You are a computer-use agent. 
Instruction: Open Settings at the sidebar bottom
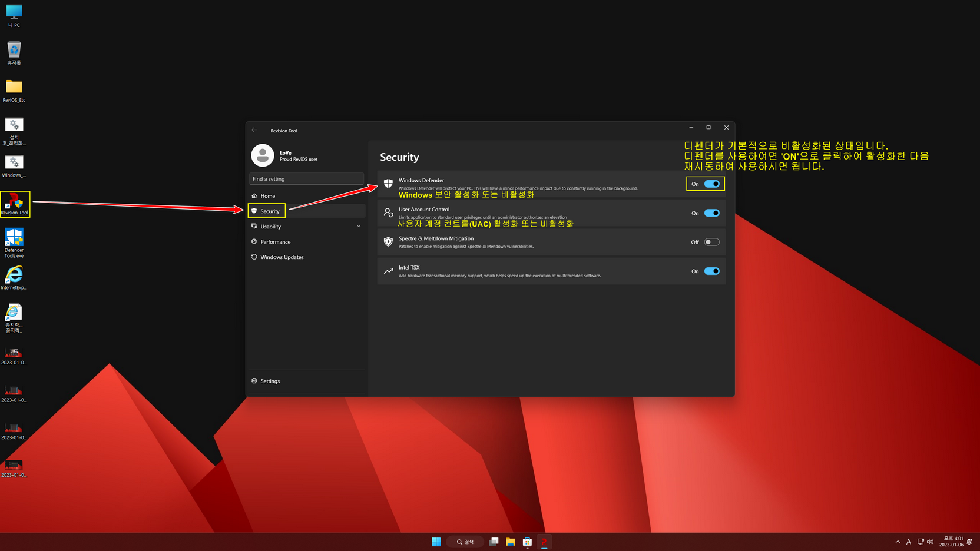(x=306, y=381)
